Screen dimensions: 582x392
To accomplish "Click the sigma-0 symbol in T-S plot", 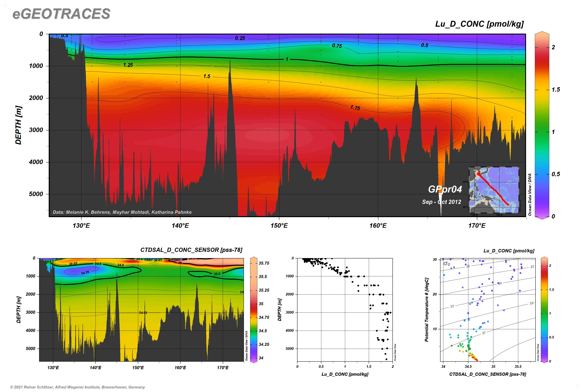I will 446,264.
